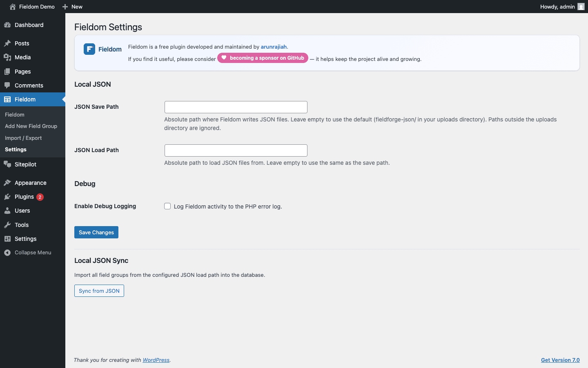588x368 pixels.
Task: Open the Fieldom submenu entry
Action: click(15, 114)
